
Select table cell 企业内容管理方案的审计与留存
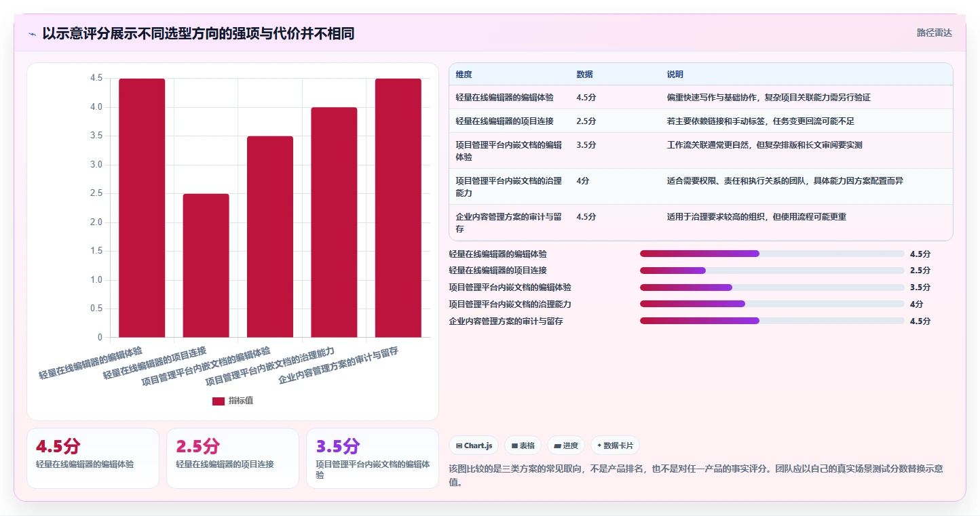click(x=510, y=222)
